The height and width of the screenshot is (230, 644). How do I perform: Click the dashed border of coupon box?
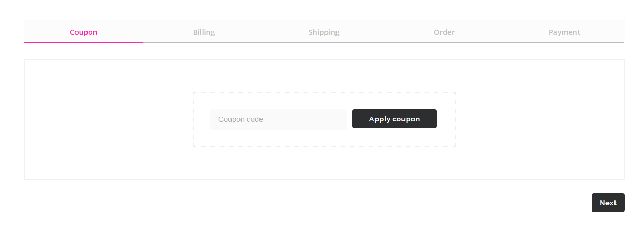(x=324, y=93)
